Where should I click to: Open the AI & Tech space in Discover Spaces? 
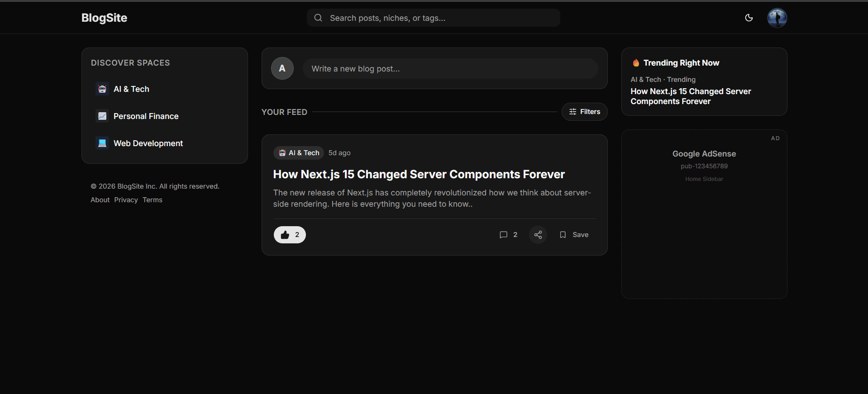165,89
